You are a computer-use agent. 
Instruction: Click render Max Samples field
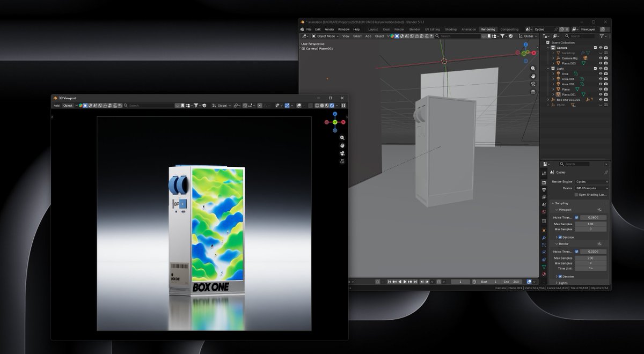(x=590, y=258)
